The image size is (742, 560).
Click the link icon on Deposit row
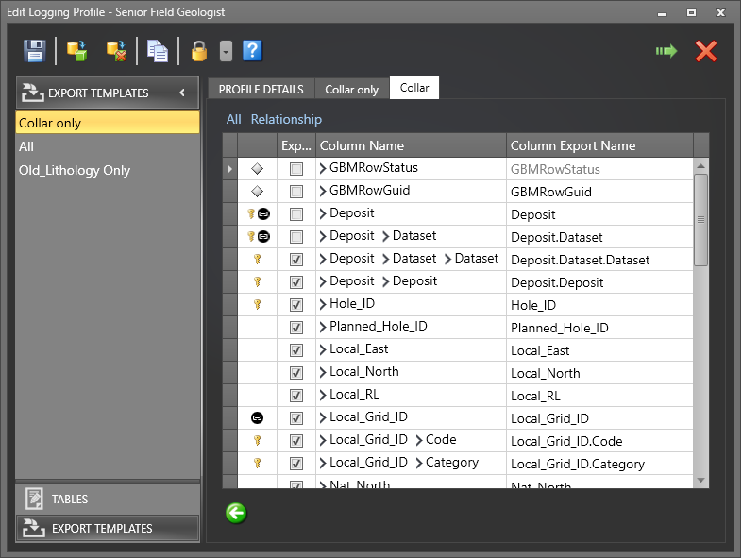click(263, 214)
